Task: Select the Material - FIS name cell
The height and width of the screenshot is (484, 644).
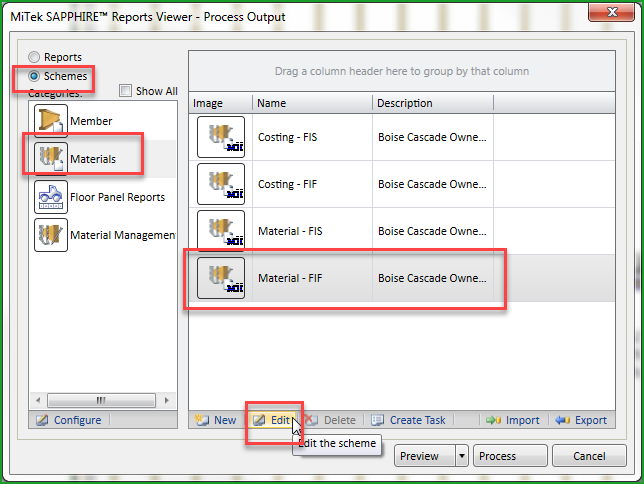Action: [x=312, y=231]
